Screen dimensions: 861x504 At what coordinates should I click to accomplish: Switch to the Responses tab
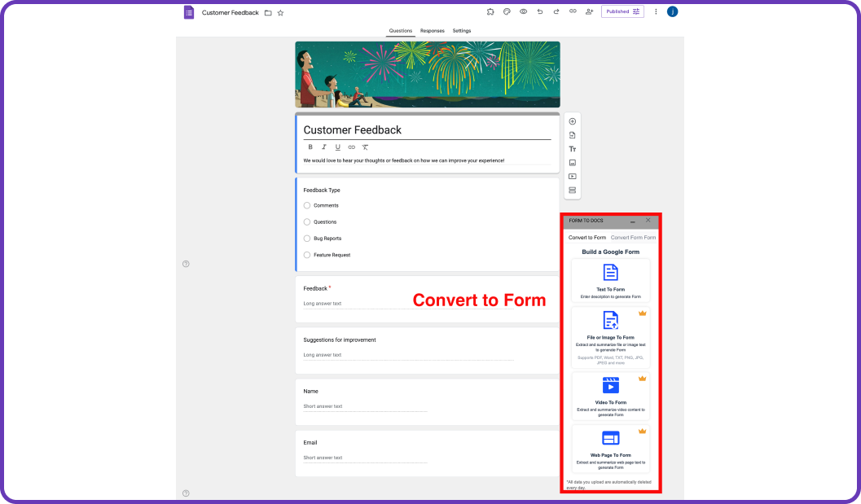point(433,30)
